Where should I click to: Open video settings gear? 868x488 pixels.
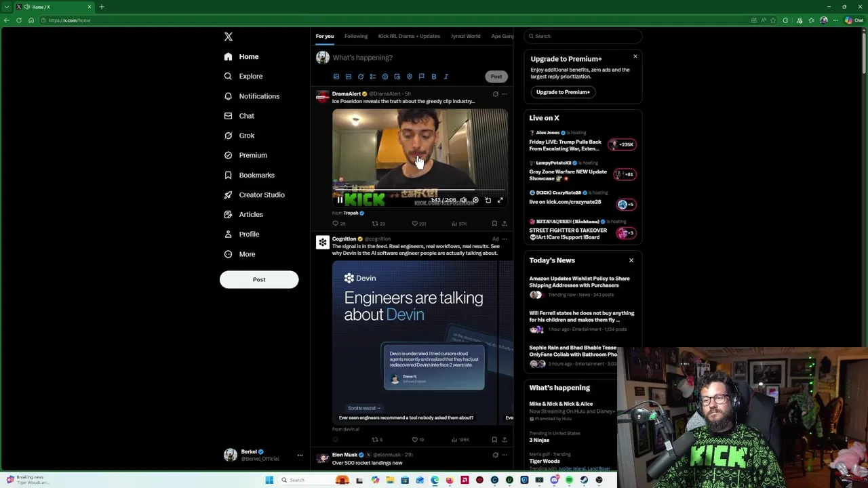475,200
